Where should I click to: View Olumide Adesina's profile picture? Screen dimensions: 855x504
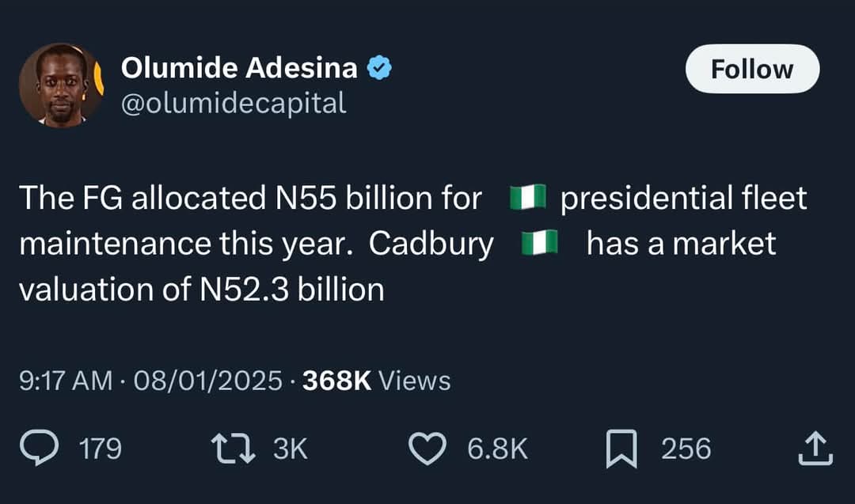tap(61, 85)
